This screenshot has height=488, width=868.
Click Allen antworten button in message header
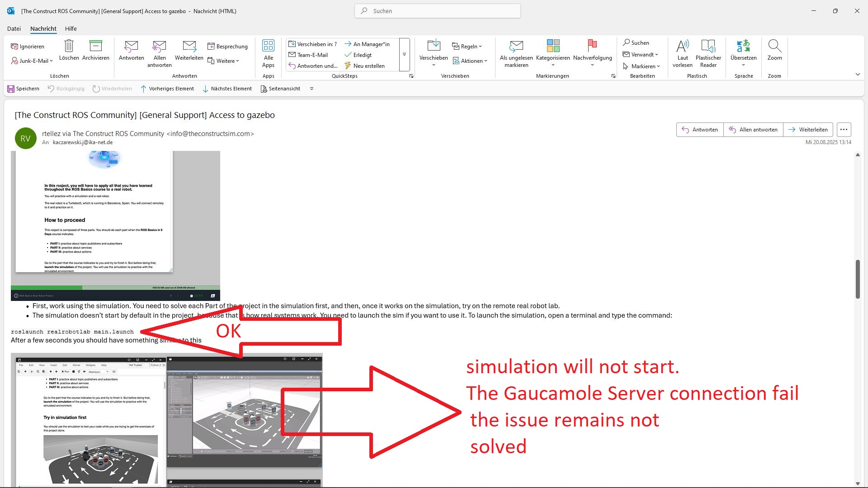point(753,130)
